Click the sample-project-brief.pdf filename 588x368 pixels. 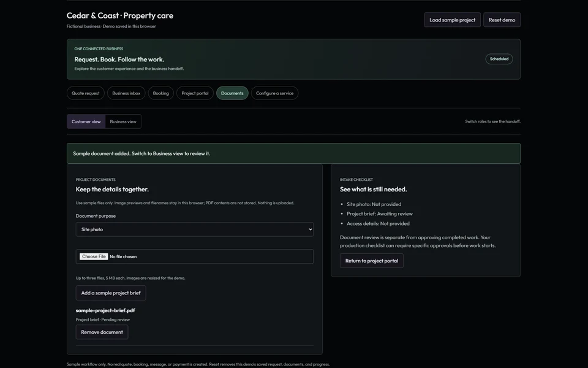(x=105, y=310)
